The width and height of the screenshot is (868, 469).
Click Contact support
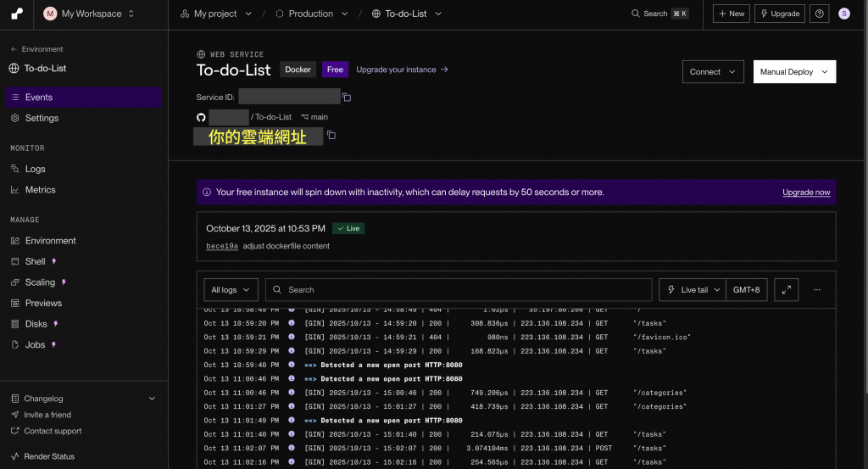coord(53,431)
